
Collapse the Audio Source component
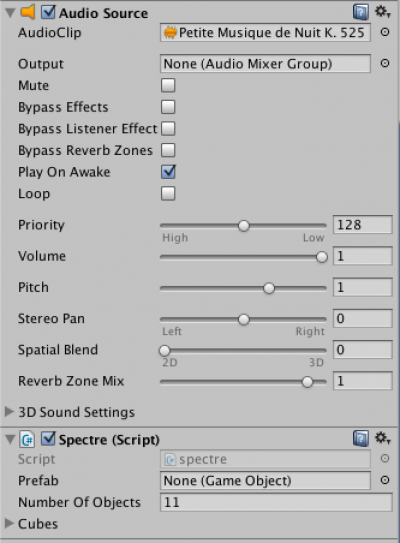(10, 13)
